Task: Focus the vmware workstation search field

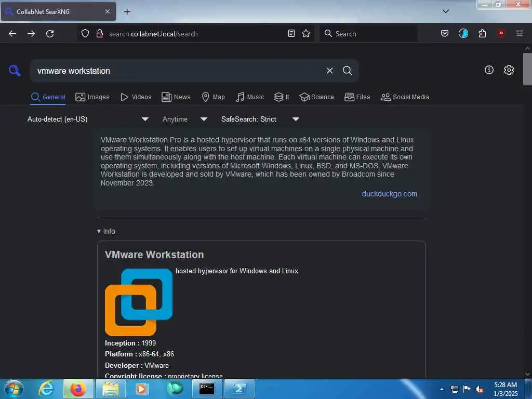Action: (178, 71)
